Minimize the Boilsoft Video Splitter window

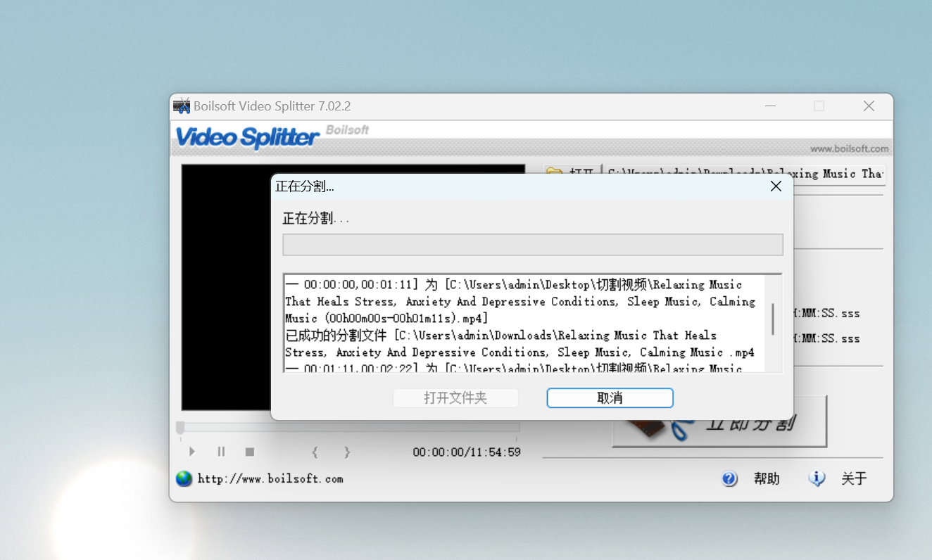[771, 106]
